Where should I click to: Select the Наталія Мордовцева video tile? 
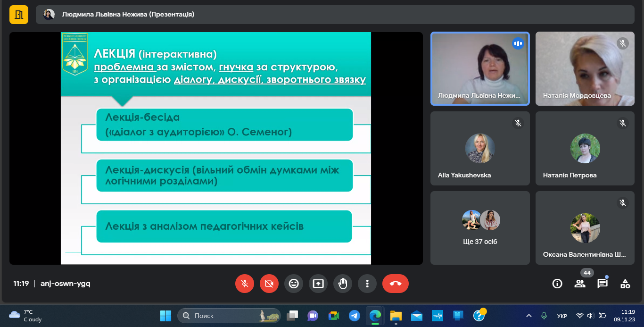coord(585,69)
